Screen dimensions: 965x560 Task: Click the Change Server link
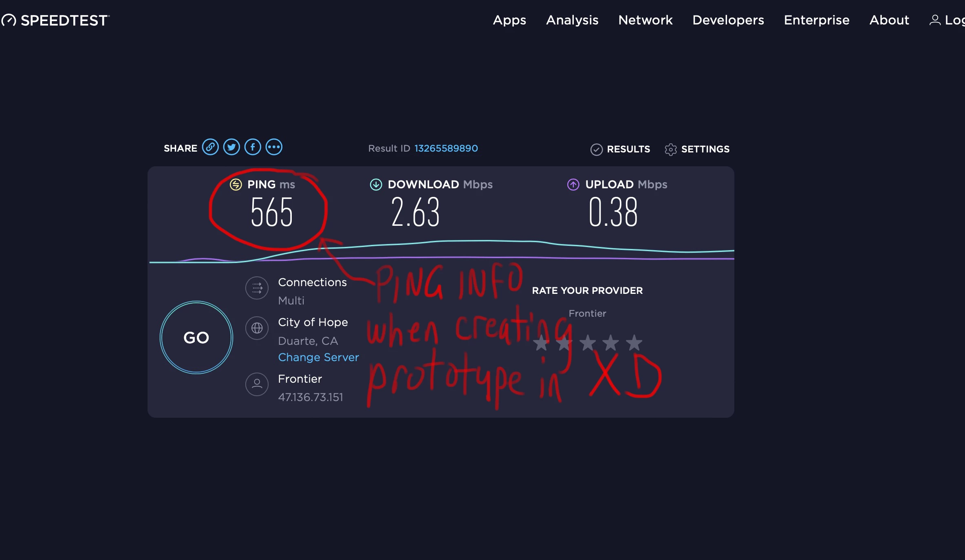pos(318,357)
